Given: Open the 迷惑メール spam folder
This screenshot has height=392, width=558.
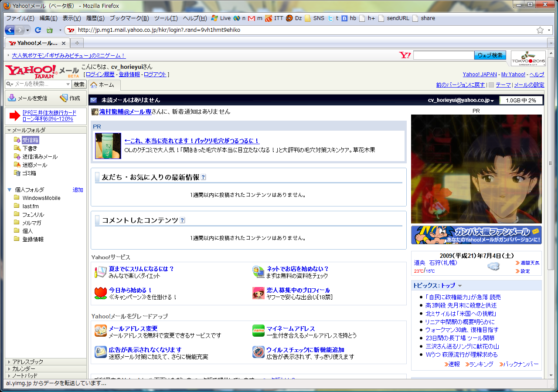Looking at the screenshot, I should click(x=30, y=165).
